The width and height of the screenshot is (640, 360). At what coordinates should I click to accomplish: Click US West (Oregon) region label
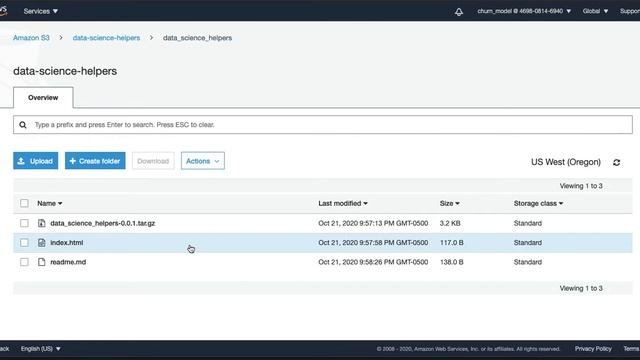(566, 162)
